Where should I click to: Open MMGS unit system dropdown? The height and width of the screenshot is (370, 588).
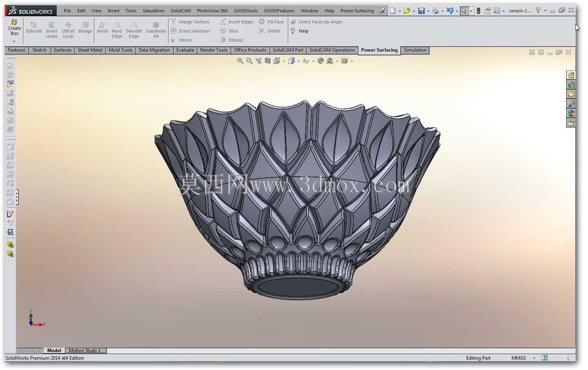coord(534,358)
